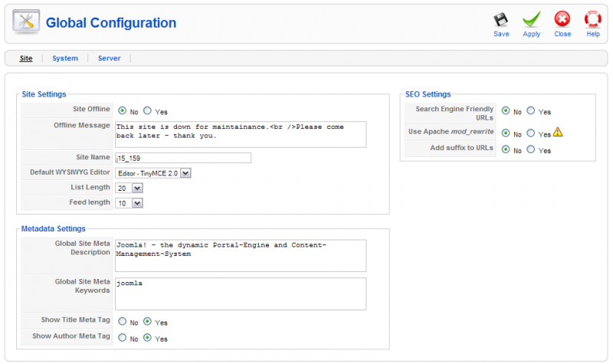Viewport: 613px width, 364px height.
Task: Choose Yes for Use Apache mod_rewrite
Action: [530, 133]
